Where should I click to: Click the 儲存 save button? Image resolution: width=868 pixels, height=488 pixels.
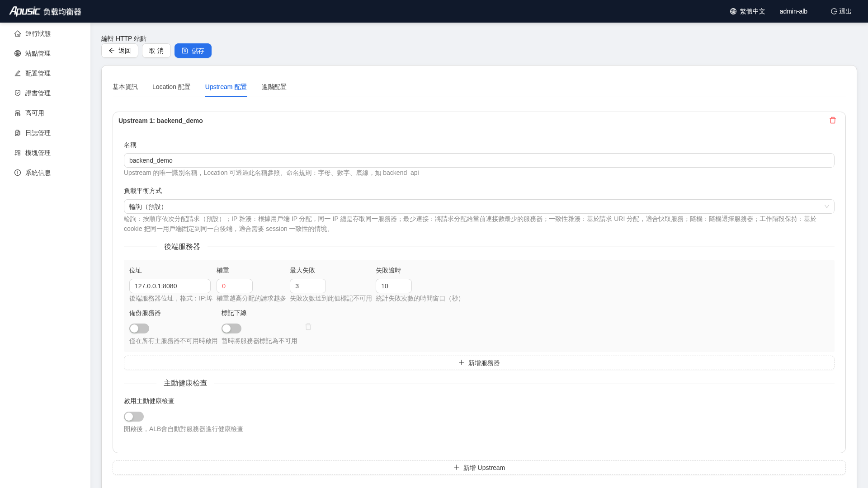(193, 51)
